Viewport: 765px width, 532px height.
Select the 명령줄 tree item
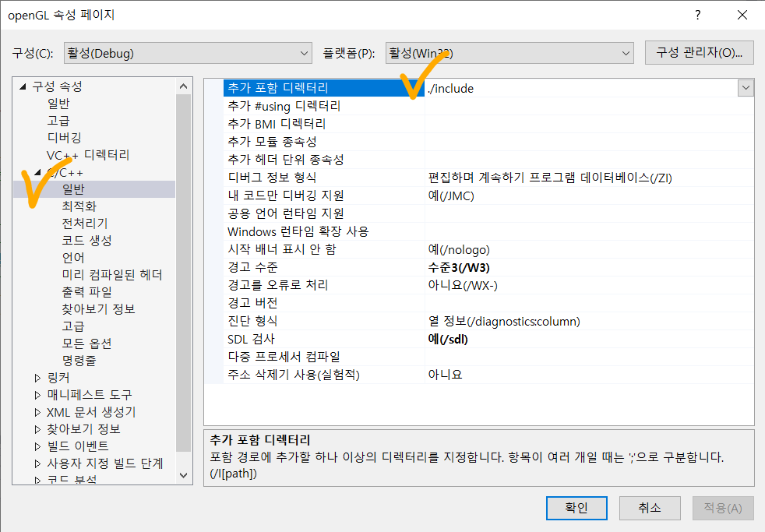79,361
